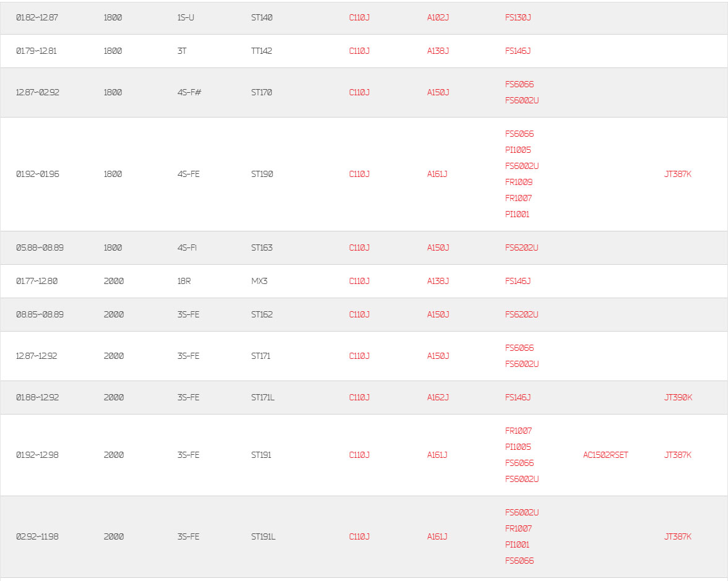Select the ST171L model cell
This screenshot has width=728, height=581.
(x=262, y=398)
